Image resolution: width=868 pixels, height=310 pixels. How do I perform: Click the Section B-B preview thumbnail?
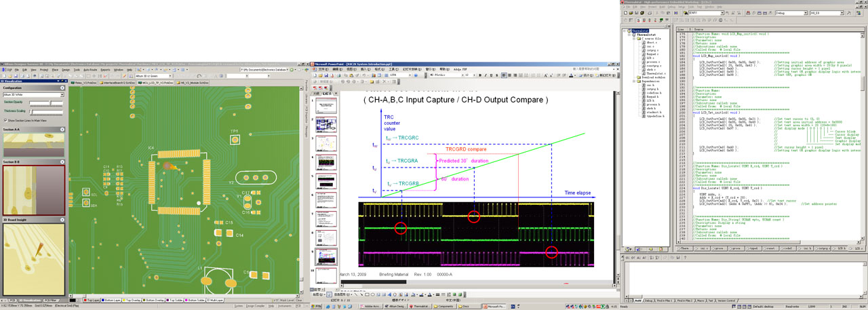pos(33,191)
